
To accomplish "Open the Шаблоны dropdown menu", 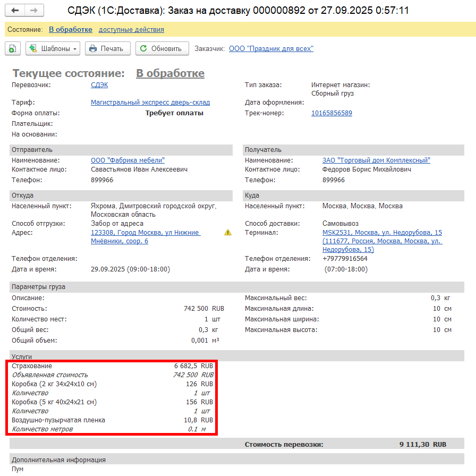I will [53, 48].
